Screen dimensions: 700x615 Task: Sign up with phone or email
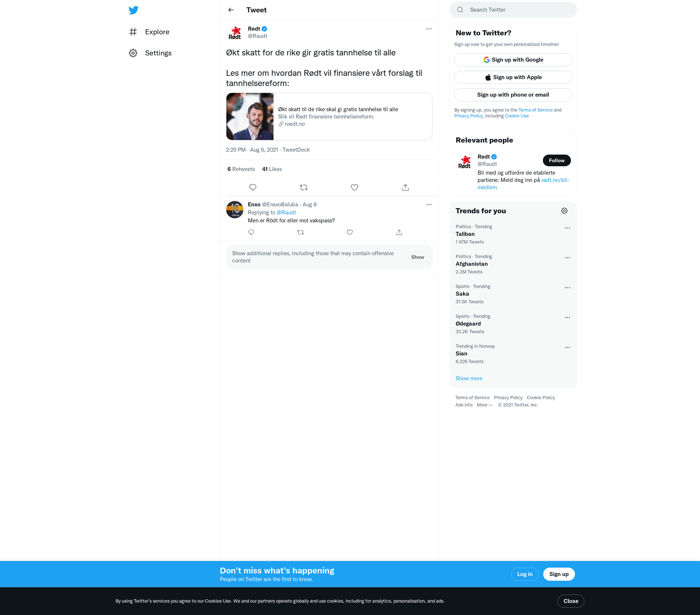513,95
